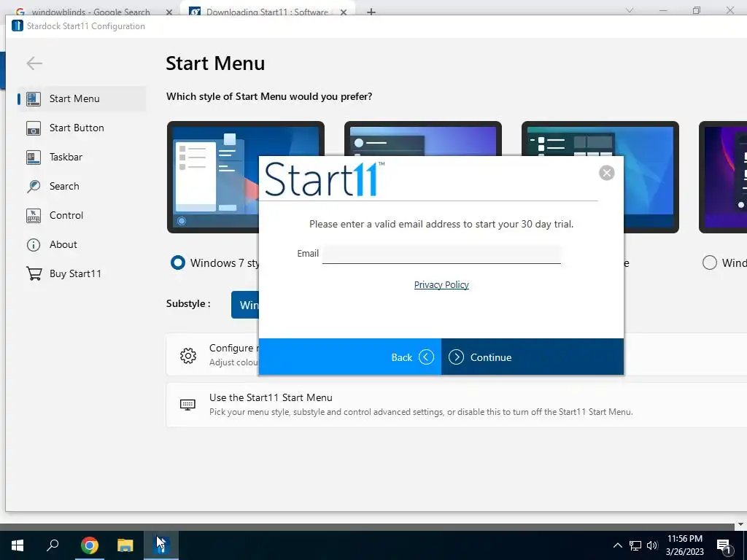This screenshot has height=560, width=747.
Task: Close the windowblinds Google Search tab
Action: coord(169,12)
